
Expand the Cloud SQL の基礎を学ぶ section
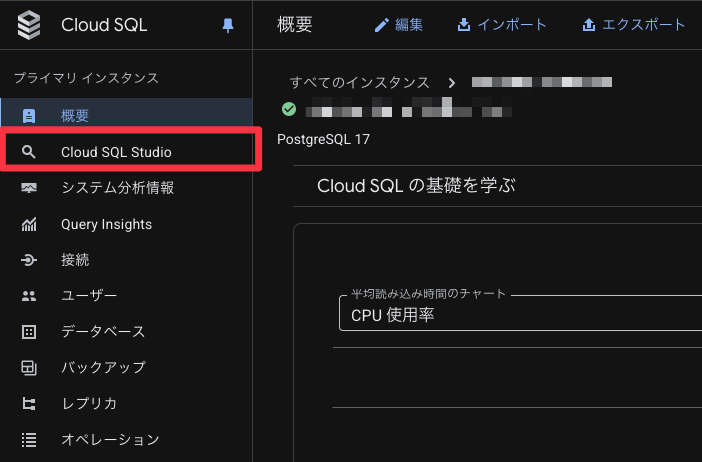415,186
